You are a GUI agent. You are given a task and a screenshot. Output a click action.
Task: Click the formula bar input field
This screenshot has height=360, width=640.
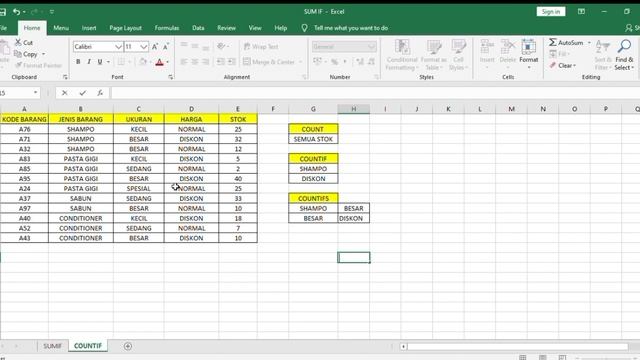click(x=375, y=93)
